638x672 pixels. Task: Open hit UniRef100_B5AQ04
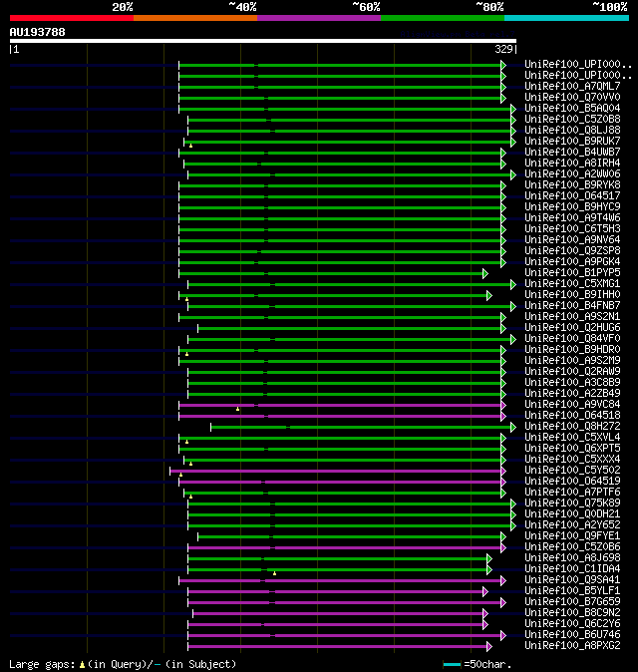point(572,108)
